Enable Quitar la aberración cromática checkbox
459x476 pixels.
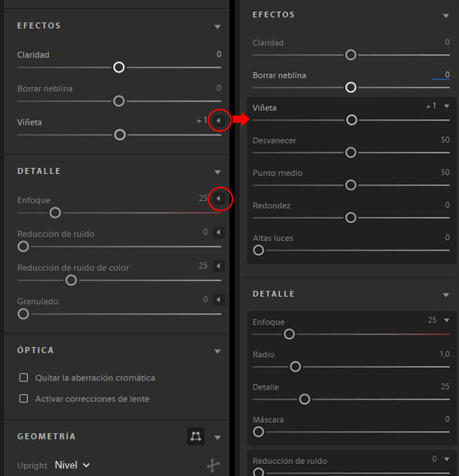[x=24, y=378]
